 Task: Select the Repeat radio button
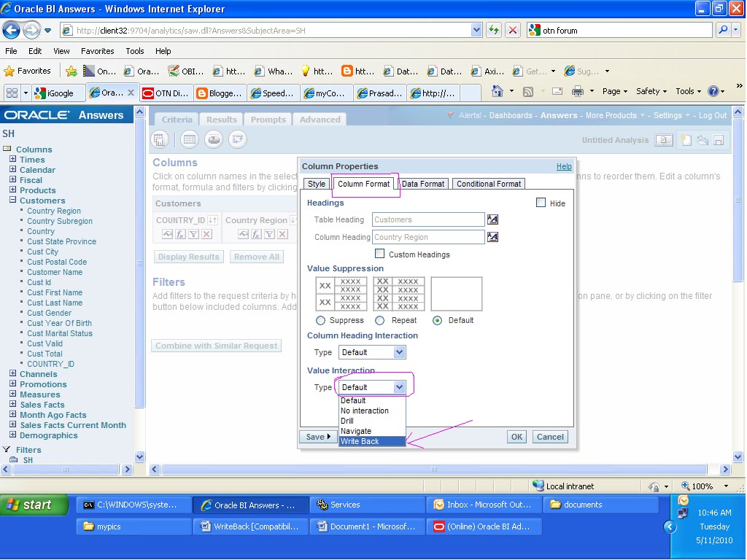tap(379, 321)
